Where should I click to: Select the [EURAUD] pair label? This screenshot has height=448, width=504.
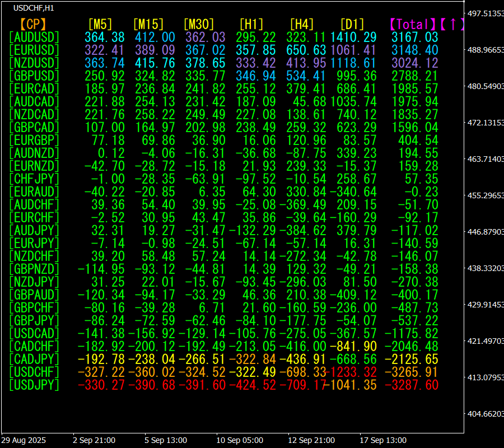[34, 192]
